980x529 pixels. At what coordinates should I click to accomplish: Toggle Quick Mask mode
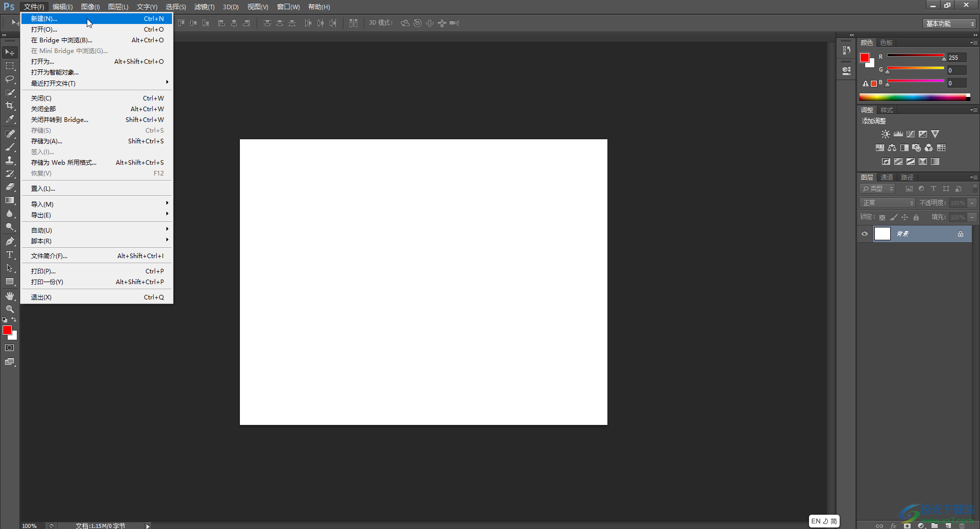click(x=10, y=348)
